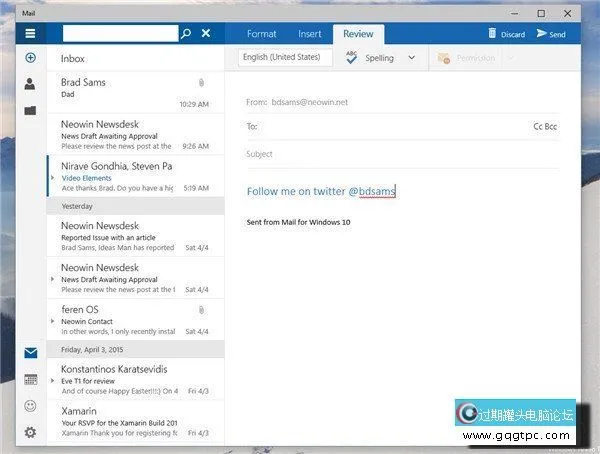Show Cc Bcc fields
Viewport: 600px width, 454px height.
tap(552, 127)
